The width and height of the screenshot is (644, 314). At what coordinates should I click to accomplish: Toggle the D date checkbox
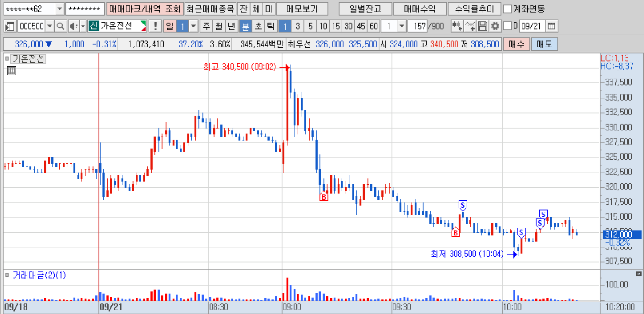pyautogui.click(x=508, y=26)
